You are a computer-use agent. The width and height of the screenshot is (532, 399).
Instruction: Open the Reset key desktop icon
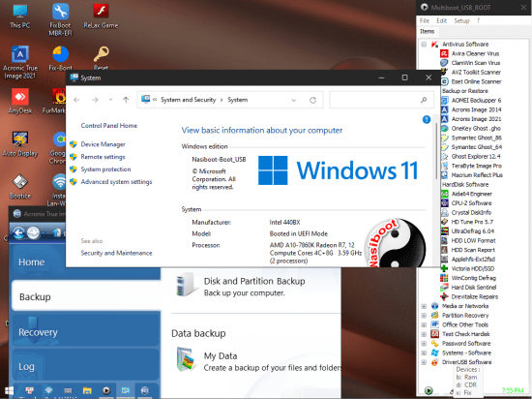[x=102, y=58]
